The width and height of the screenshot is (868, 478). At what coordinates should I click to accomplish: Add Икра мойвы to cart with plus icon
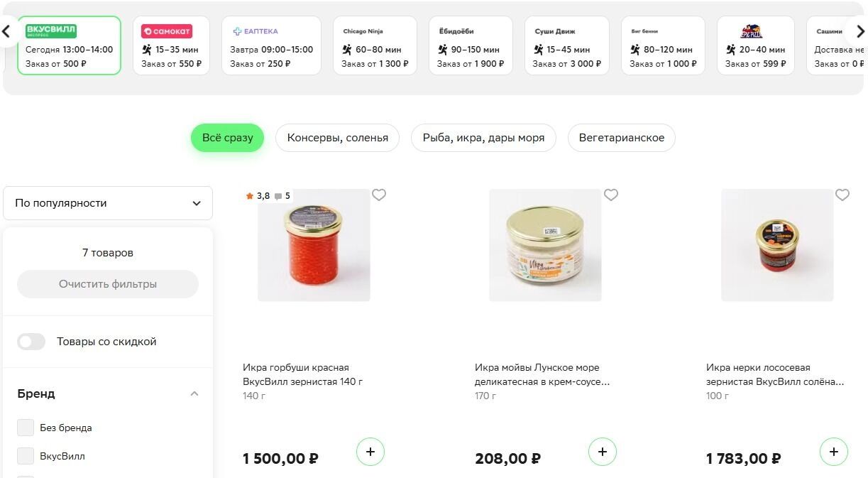602,451
